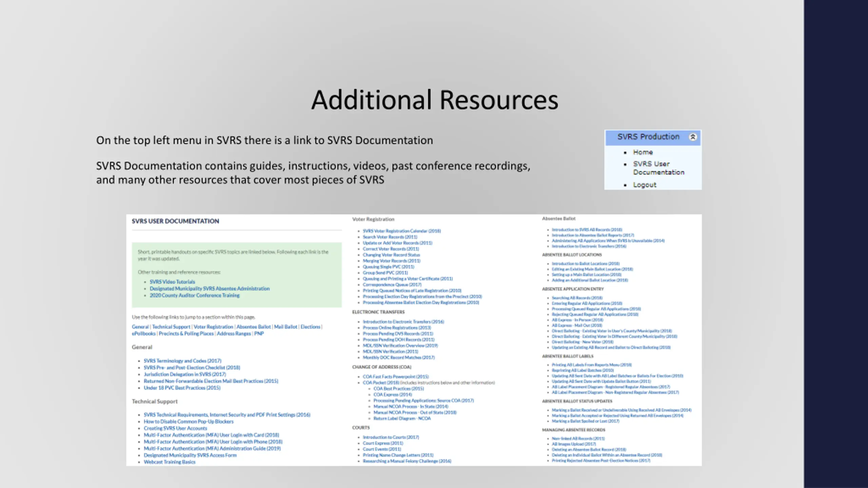Screen dimensions: 868x488
Task: Open Correspondence Queue (2017) link
Action: click(x=392, y=285)
